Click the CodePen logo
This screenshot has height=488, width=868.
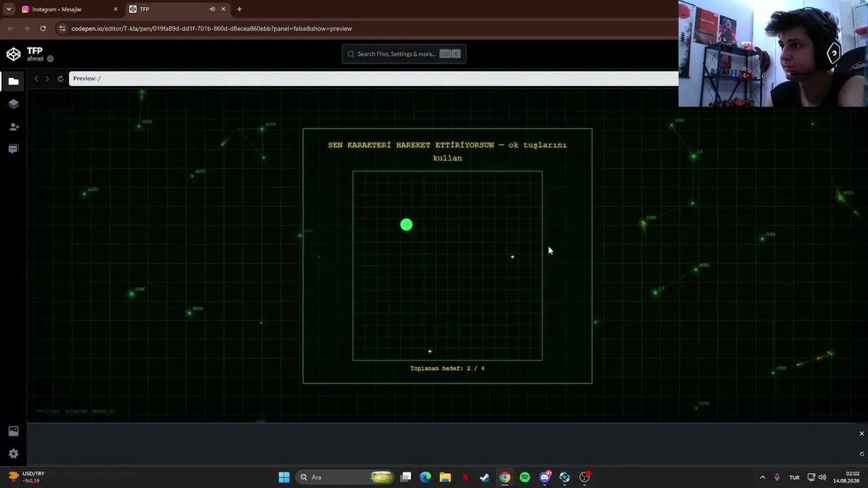(13, 54)
